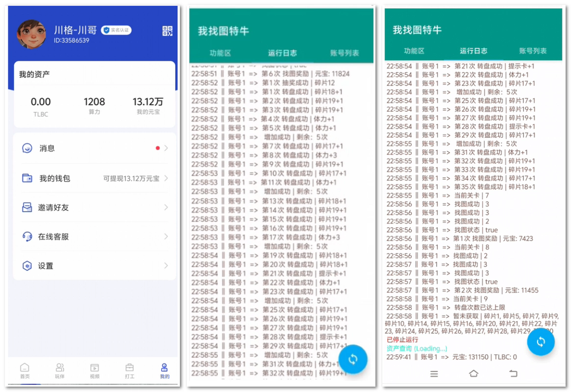
Task: Click the 在线客服 headset icon
Action: (27, 237)
